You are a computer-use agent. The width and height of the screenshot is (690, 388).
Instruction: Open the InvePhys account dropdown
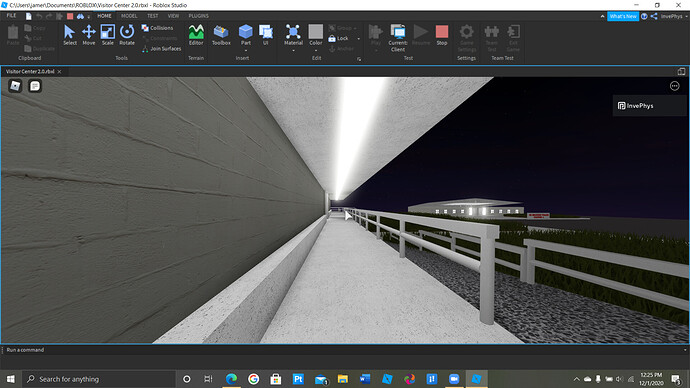coord(674,16)
